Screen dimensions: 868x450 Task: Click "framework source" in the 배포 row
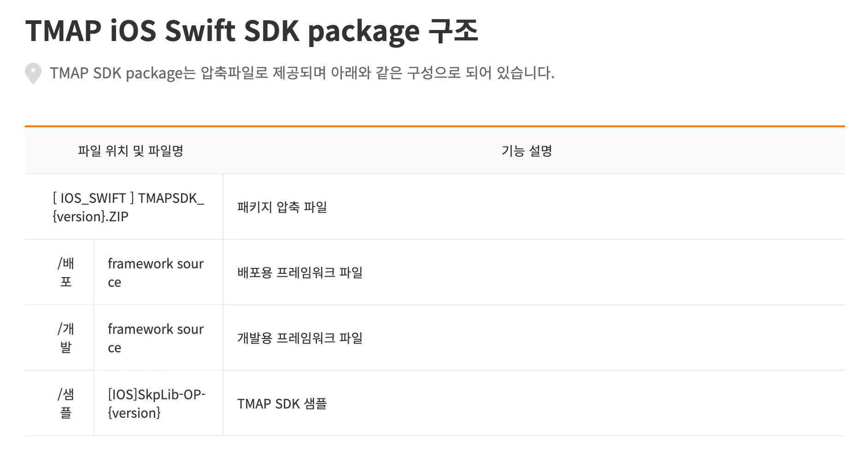pos(156,272)
